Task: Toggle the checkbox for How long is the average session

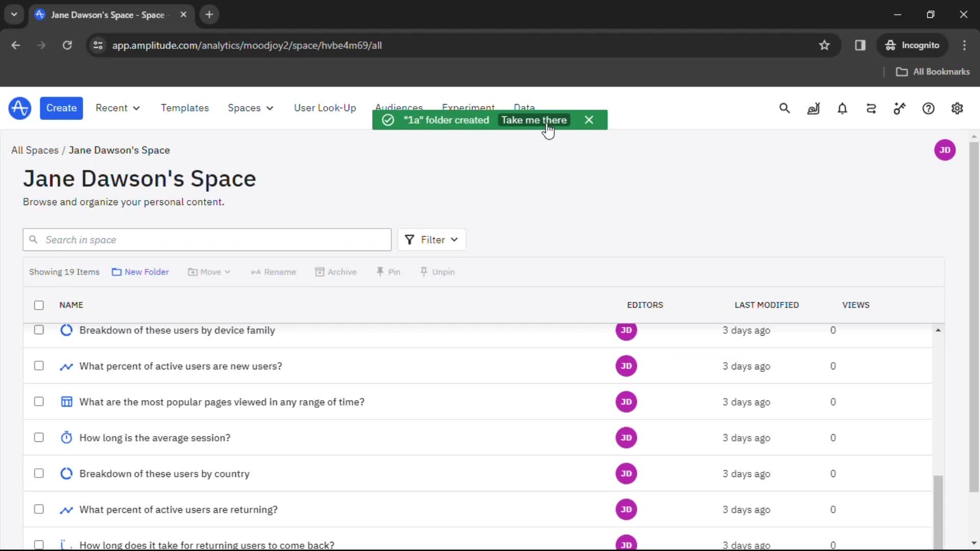Action: click(x=38, y=437)
